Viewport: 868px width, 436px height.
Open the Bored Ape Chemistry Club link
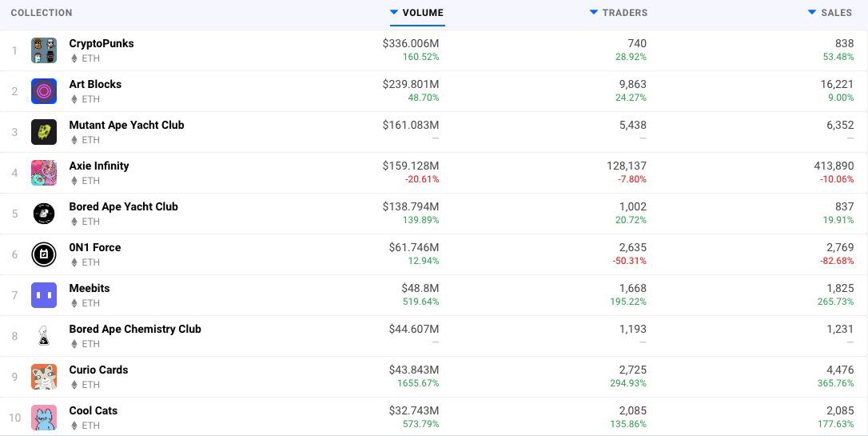[135, 329]
